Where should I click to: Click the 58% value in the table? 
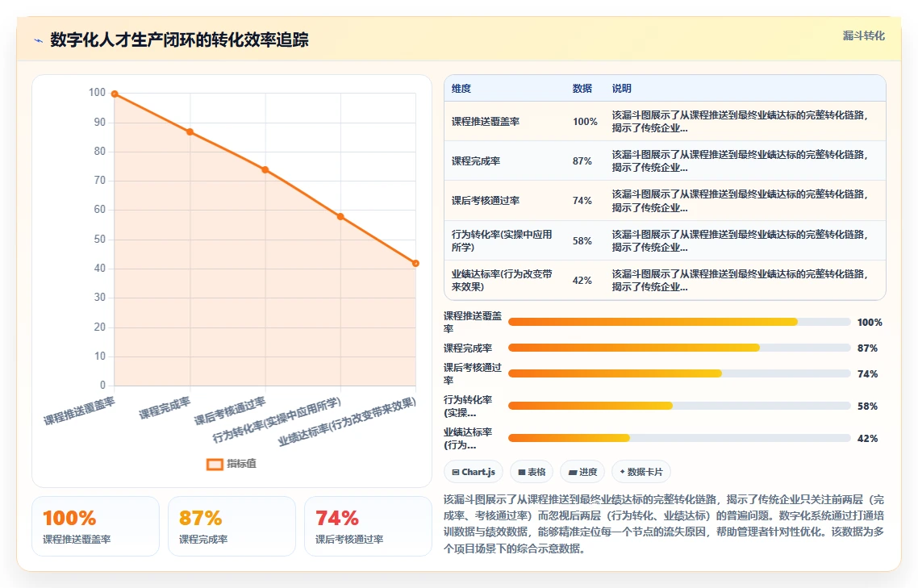(582, 240)
